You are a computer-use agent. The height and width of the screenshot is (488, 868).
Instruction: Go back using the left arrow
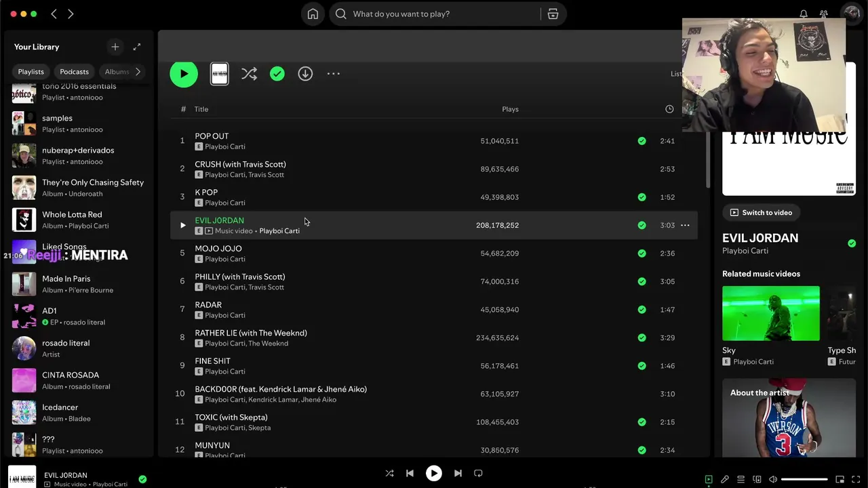pyautogui.click(x=54, y=14)
